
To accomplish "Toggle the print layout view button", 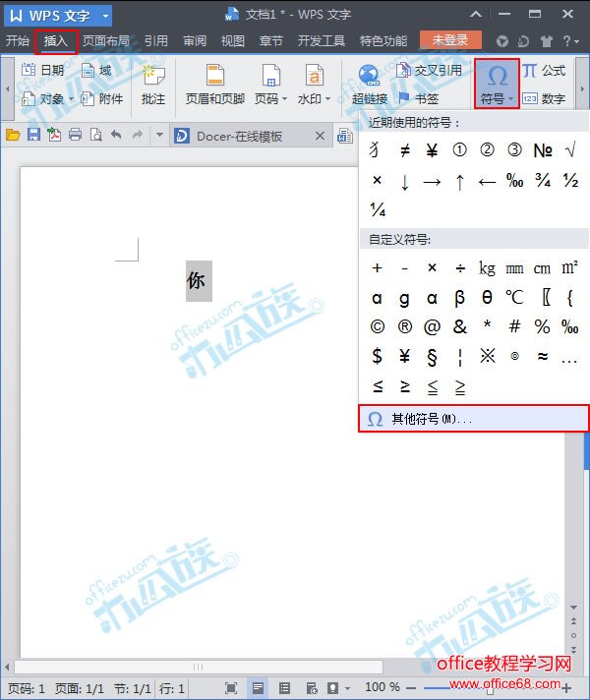I will click(258, 688).
